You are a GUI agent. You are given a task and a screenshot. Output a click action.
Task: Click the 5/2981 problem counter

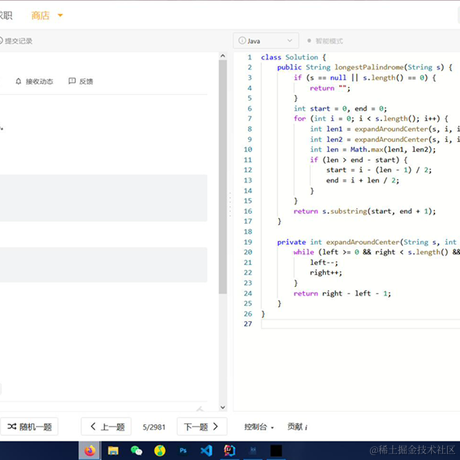(154, 427)
